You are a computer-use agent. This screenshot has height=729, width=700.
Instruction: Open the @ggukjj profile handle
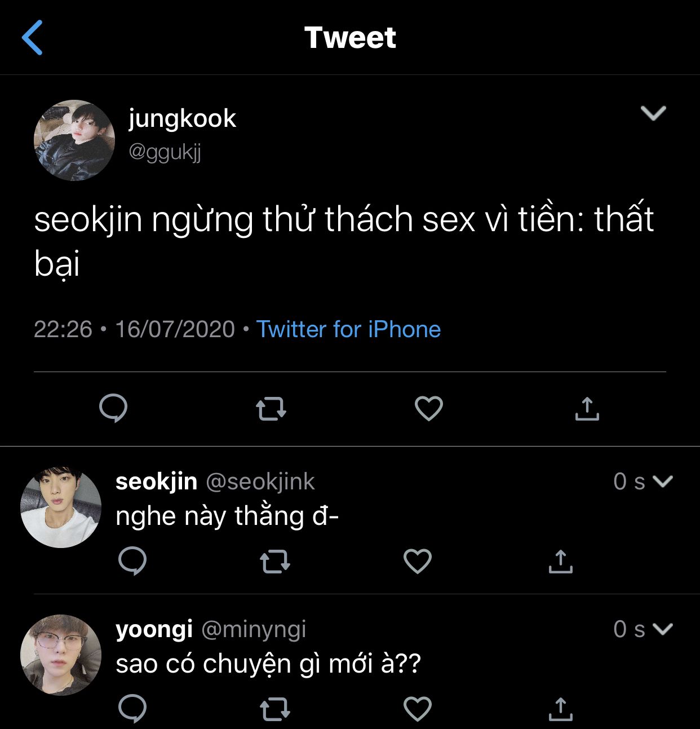(x=165, y=152)
